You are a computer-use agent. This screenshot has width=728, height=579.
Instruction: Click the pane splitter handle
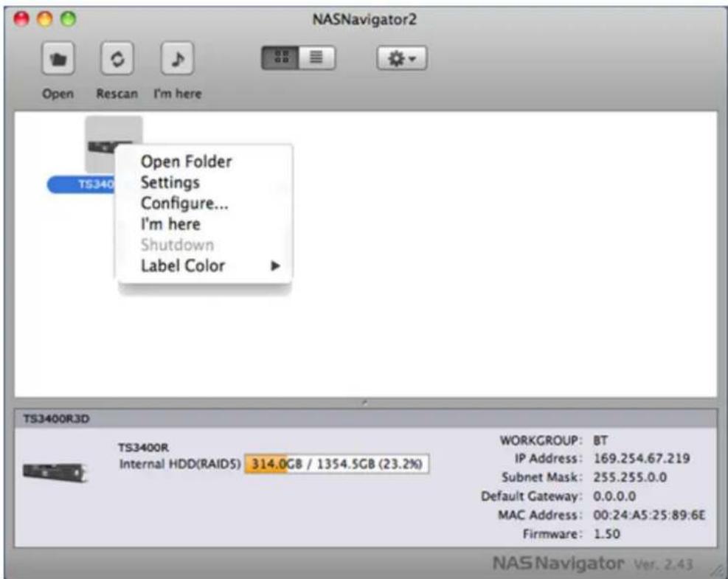pyautogui.click(x=365, y=403)
